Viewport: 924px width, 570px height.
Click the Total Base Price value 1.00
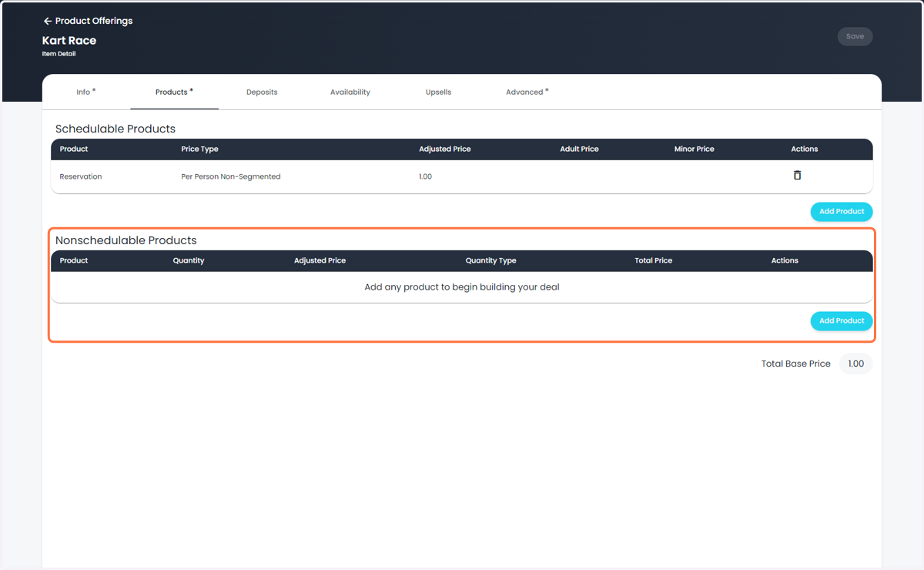click(x=855, y=364)
